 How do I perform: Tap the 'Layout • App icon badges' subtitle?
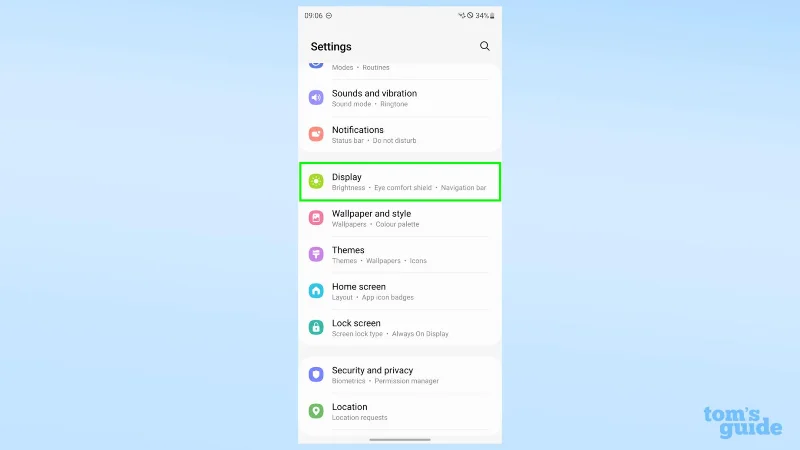(373, 297)
